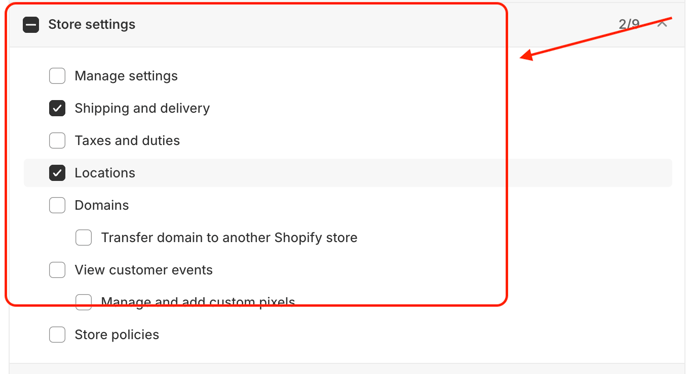The image size is (688, 374).
Task: Uncheck the Locations permission checkbox
Action: pyautogui.click(x=57, y=173)
